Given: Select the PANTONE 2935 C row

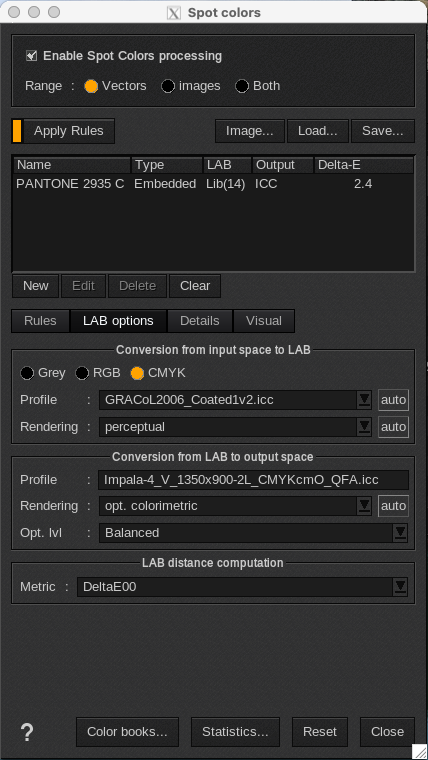Looking at the screenshot, I should (213, 184).
